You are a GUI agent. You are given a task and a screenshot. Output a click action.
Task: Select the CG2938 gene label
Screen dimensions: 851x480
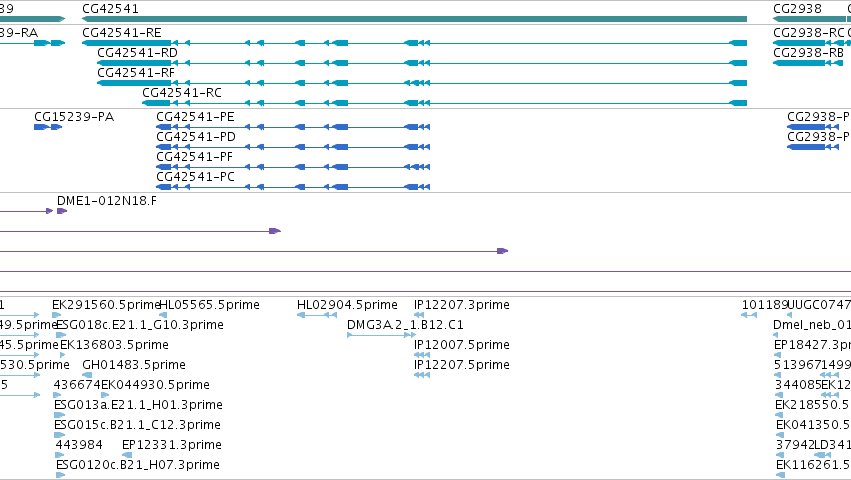tap(797, 9)
